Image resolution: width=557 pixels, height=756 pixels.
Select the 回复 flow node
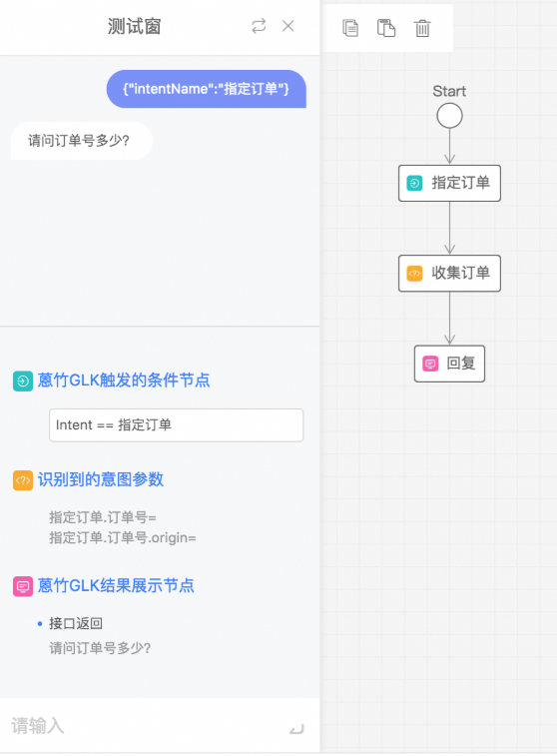tap(449, 364)
